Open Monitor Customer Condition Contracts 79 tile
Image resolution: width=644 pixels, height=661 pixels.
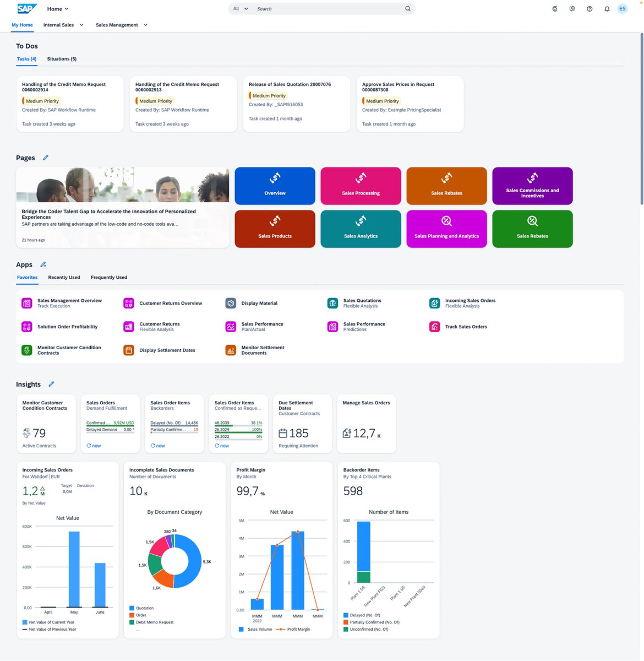click(46, 424)
